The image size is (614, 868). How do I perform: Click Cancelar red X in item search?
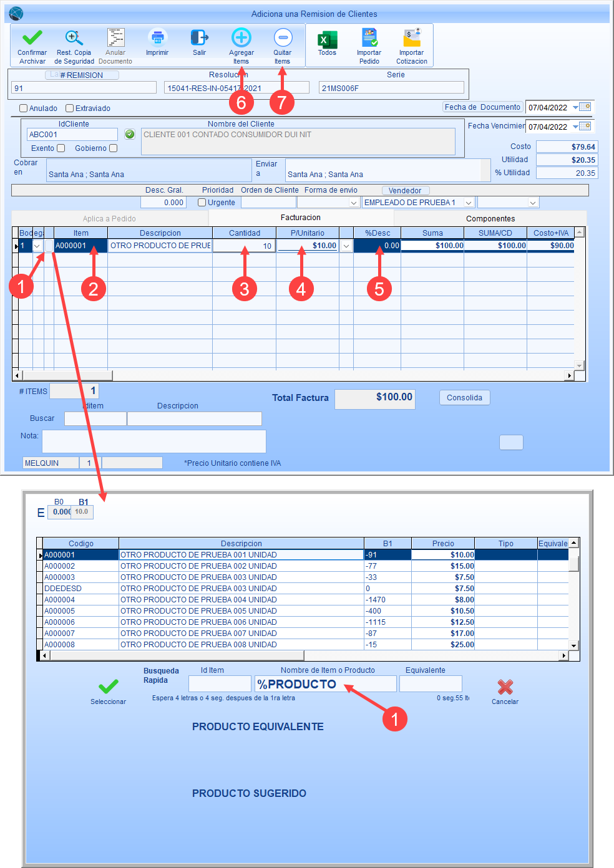coord(505,687)
